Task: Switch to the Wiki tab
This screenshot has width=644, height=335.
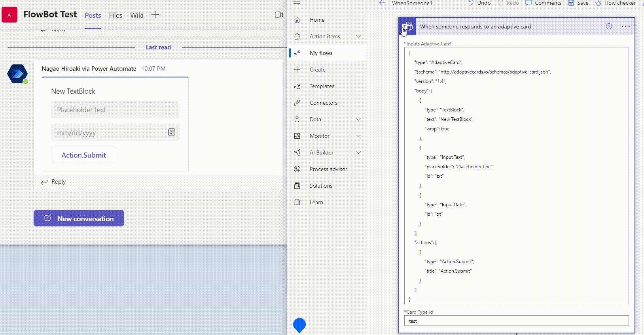Action: (136, 15)
